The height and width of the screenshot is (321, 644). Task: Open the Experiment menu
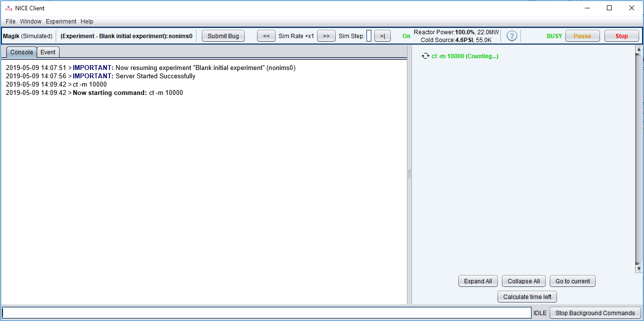61,22
